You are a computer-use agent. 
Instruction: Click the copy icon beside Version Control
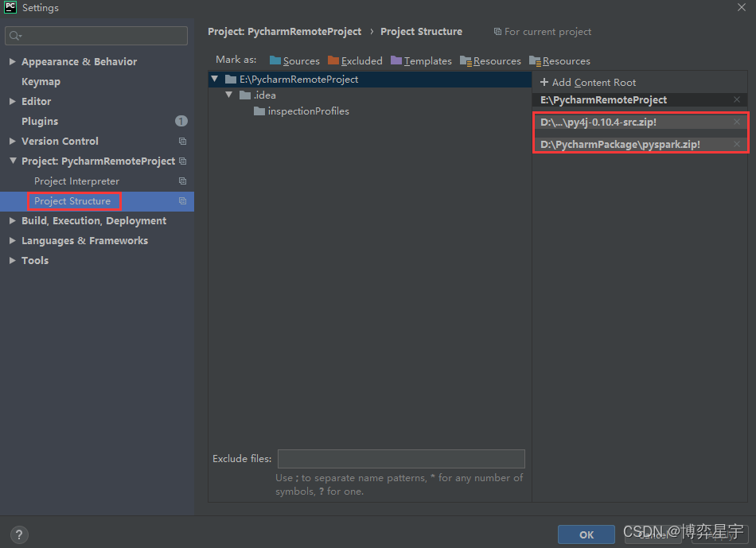coord(182,142)
